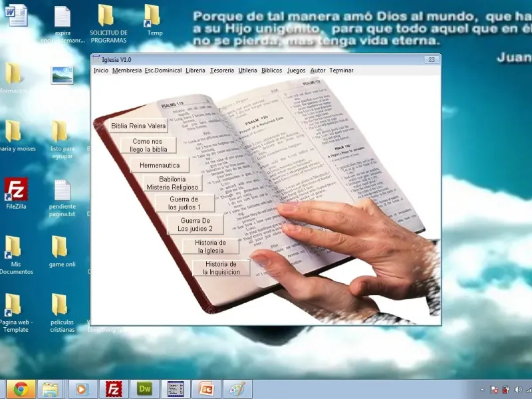
Task: Select SOLICITUD DE PROGRAMAS folder
Action: pyautogui.click(x=108, y=24)
